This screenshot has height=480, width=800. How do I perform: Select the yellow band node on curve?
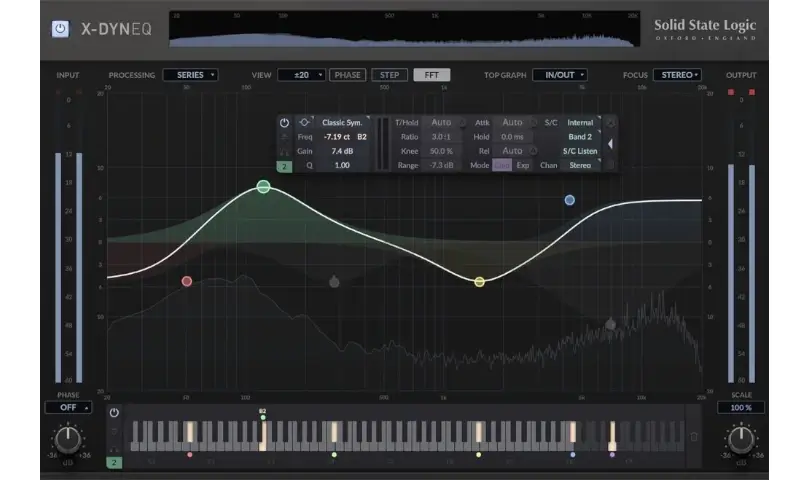(479, 282)
